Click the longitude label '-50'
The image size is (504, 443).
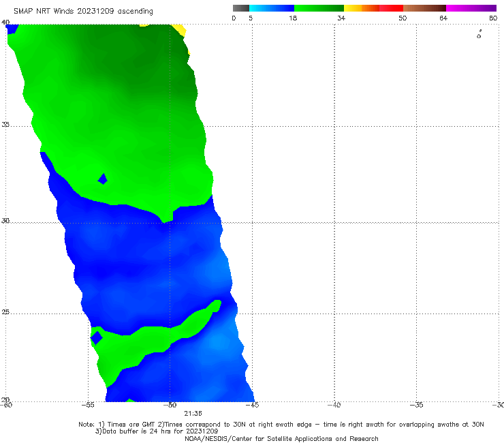tap(170, 405)
